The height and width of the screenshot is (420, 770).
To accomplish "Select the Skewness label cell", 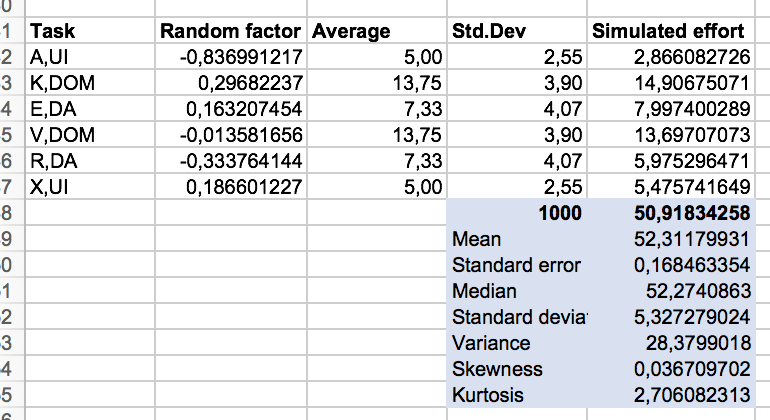I will [517, 369].
